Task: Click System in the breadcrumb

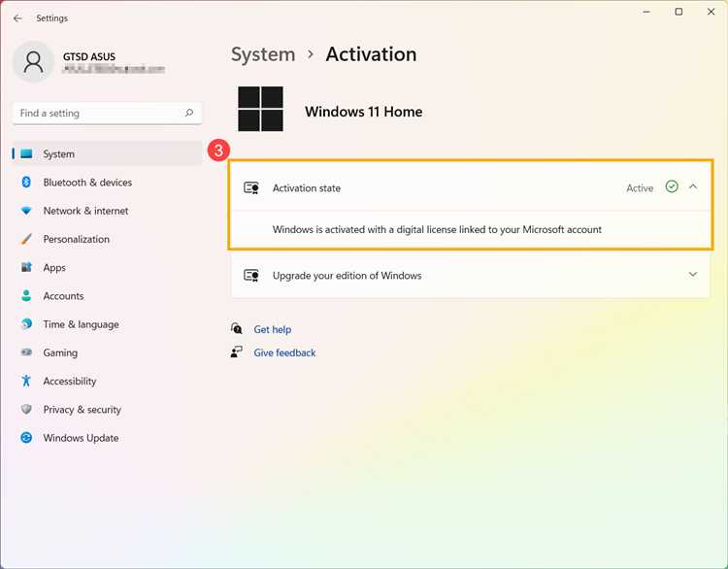Action: click(263, 54)
